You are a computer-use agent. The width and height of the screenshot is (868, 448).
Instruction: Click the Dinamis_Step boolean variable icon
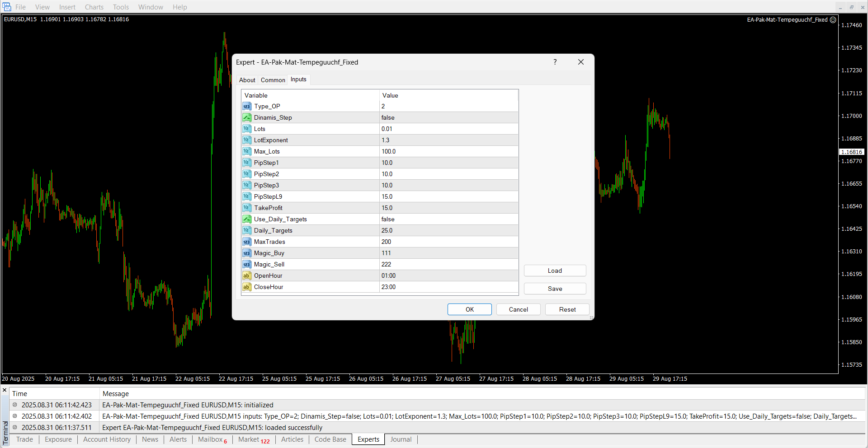click(246, 118)
